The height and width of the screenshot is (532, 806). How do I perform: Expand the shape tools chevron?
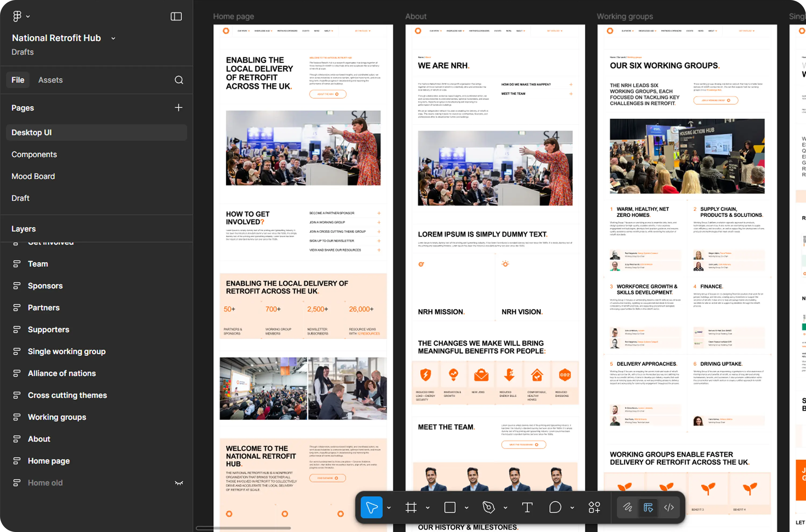click(x=466, y=507)
